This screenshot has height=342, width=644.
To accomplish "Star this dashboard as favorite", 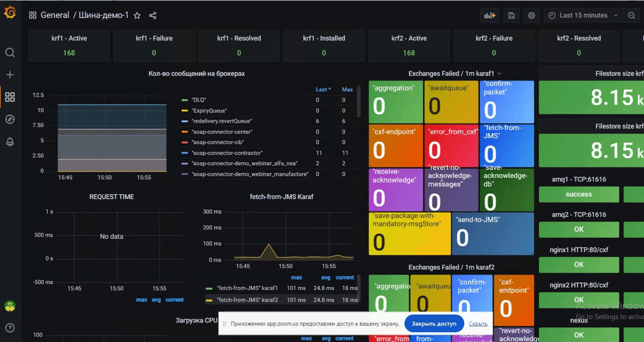I will point(137,16).
